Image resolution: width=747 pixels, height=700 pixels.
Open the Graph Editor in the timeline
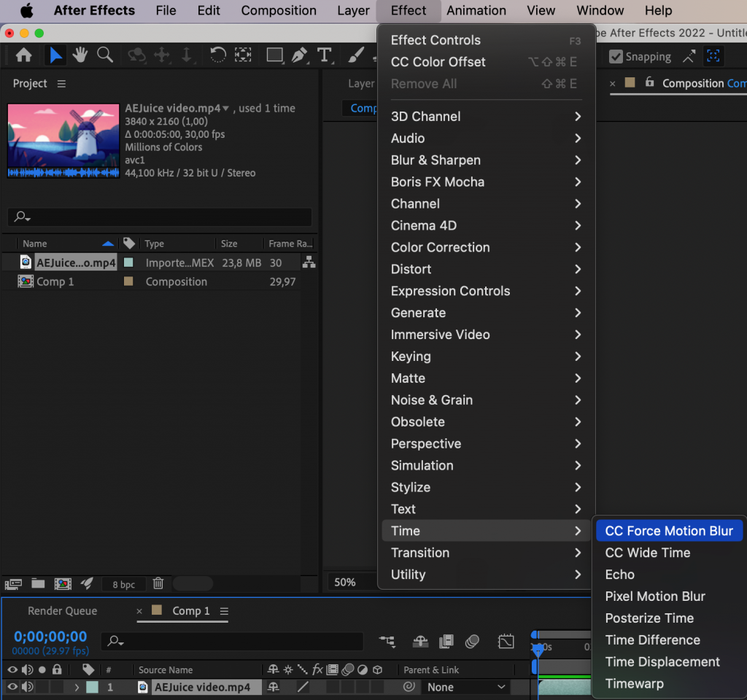[506, 642]
